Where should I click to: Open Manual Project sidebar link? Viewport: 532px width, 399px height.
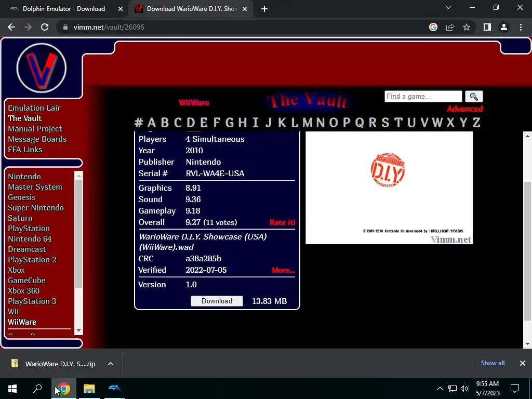tap(35, 129)
